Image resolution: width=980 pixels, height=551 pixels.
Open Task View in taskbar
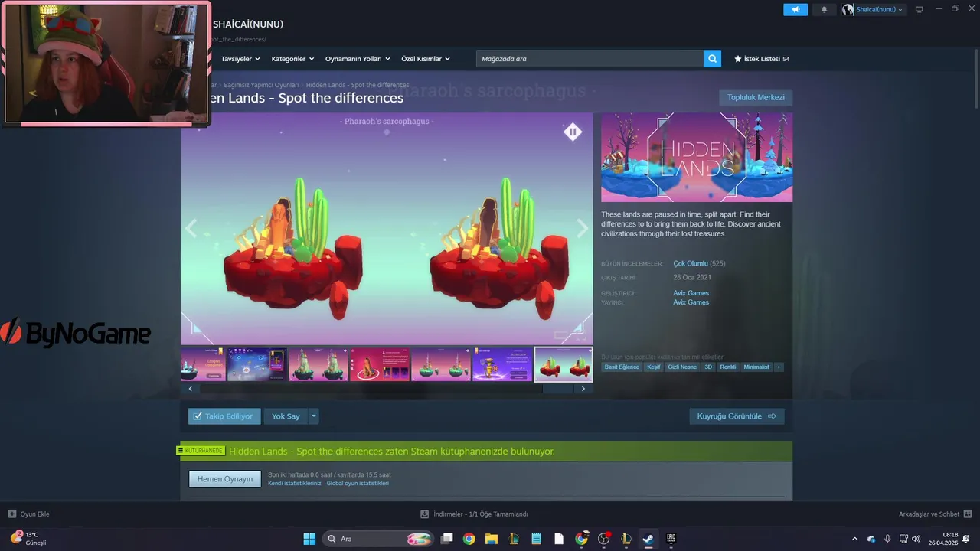click(x=447, y=539)
